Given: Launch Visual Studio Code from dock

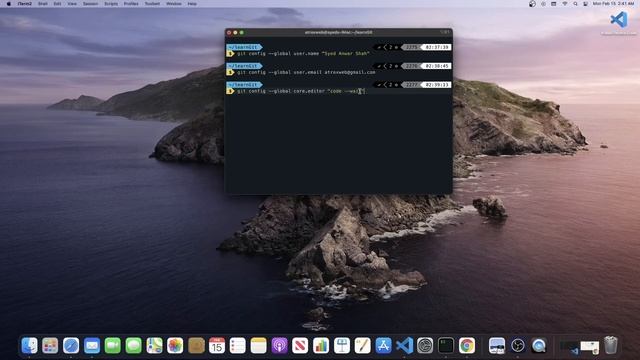Looking at the screenshot, I should [404, 346].
